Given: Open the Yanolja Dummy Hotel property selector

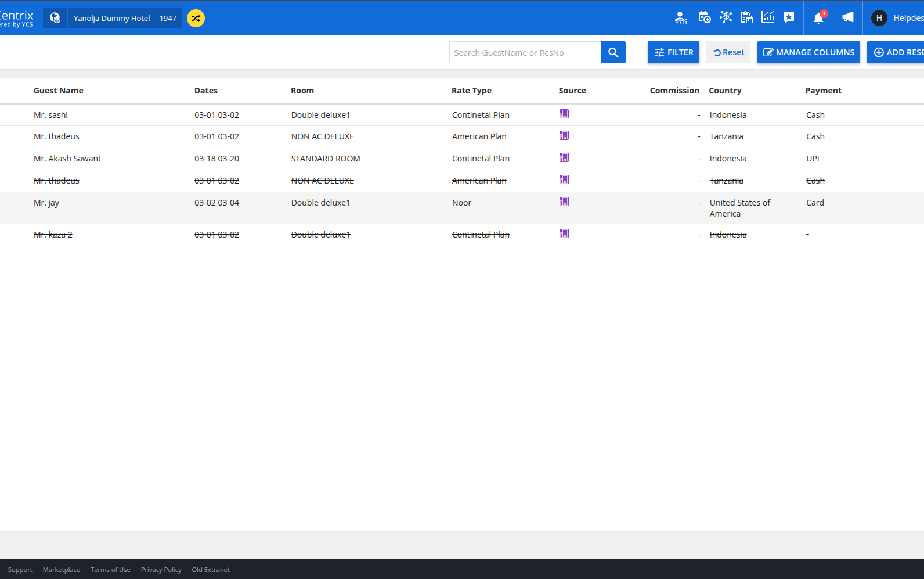Looking at the screenshot, I should coord(125,18).
